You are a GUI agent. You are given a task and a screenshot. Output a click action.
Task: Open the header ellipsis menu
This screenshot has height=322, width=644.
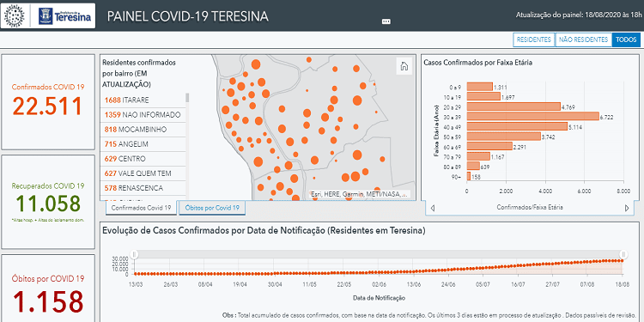tap(386, 21)
